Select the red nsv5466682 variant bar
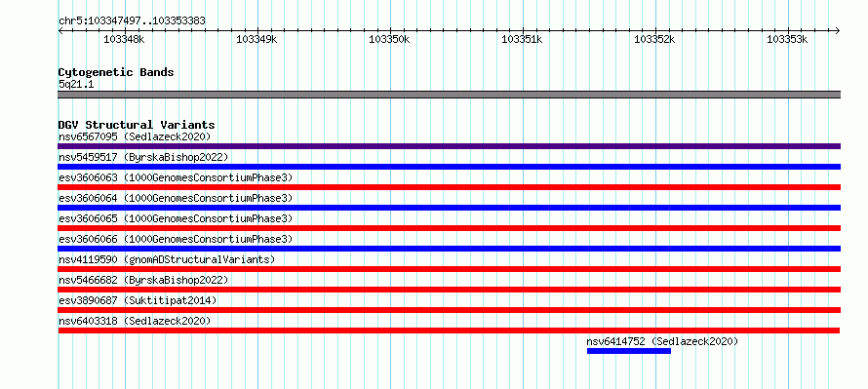The image size is (868, 389). click(449, 290)
